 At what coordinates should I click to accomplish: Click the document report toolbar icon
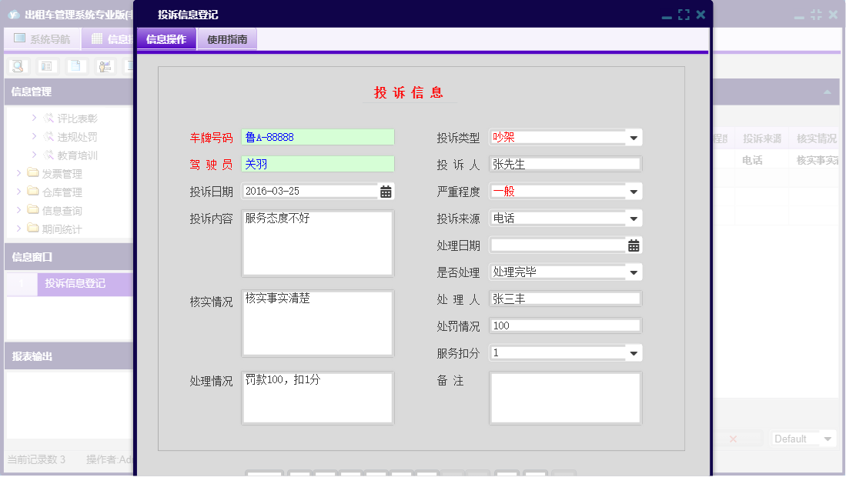[75, 65]
